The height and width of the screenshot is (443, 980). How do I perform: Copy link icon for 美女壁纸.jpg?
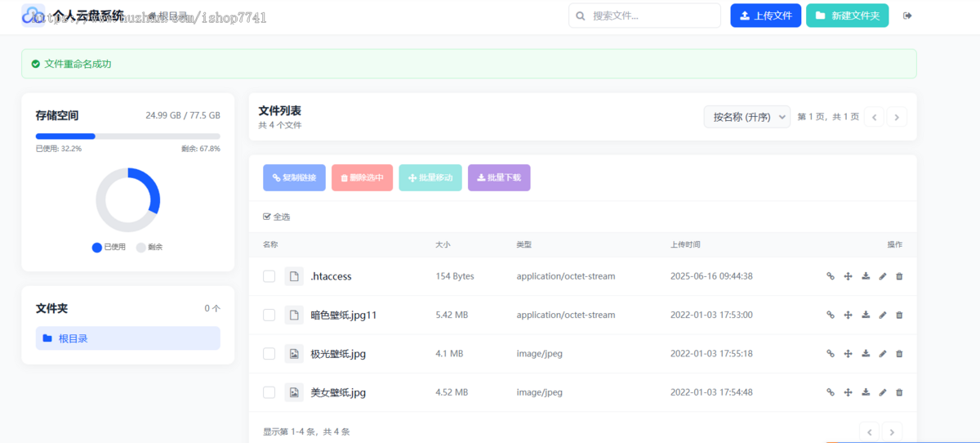coord(831,392)
